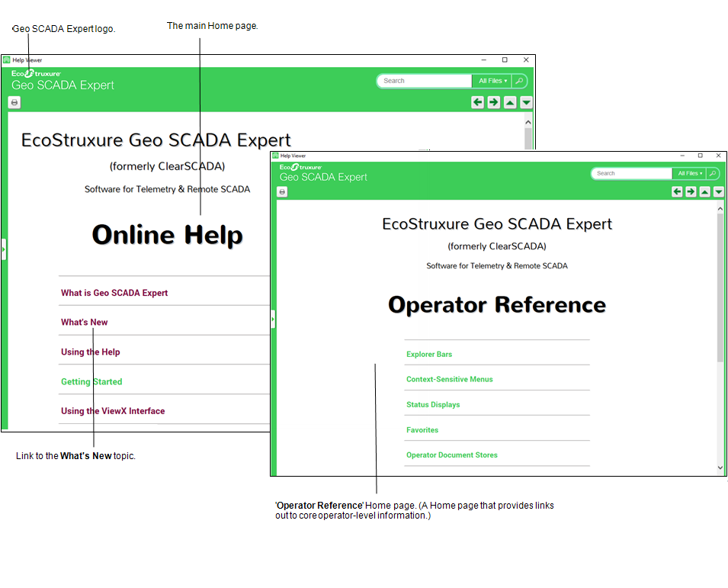Jump to next topic in Online Help window
The image size is (728, 588).
(526, 102)
